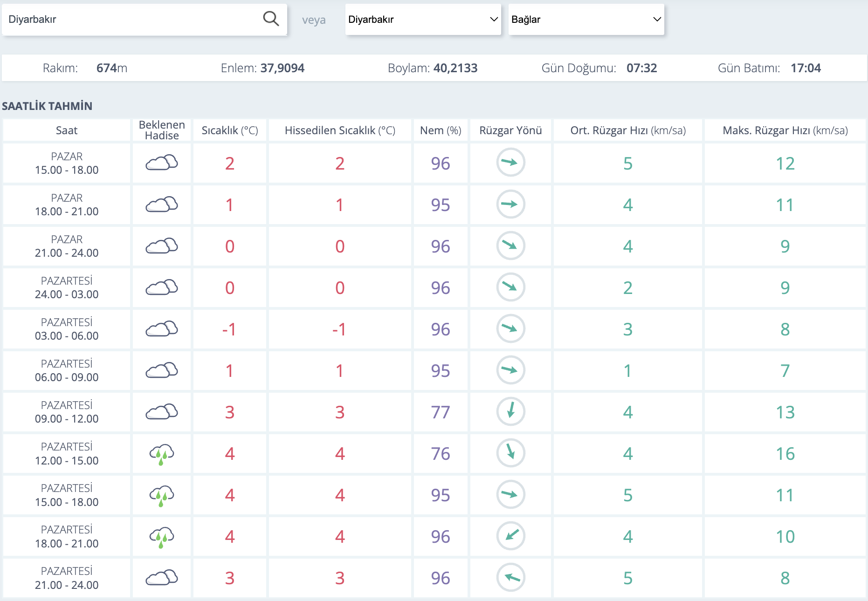868x601 pixels.
Task: Click the Enlem 37,9094 value
Action: coord(282,68)
